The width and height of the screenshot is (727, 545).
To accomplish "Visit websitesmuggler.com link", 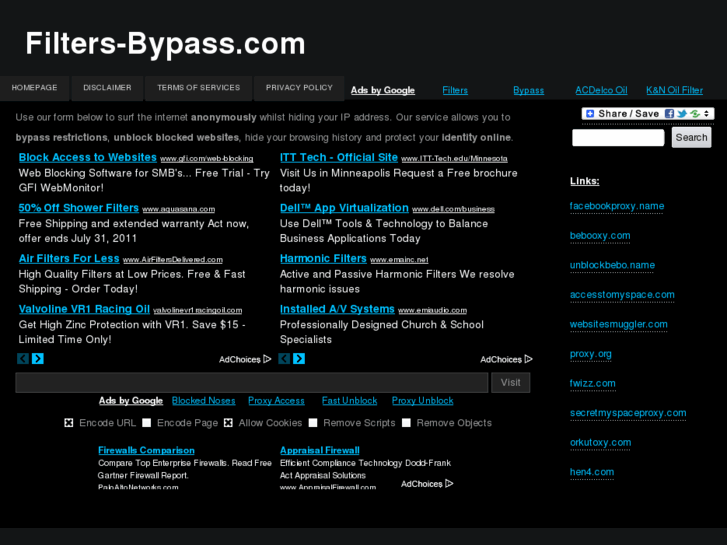I will click(x=619, y=325).
